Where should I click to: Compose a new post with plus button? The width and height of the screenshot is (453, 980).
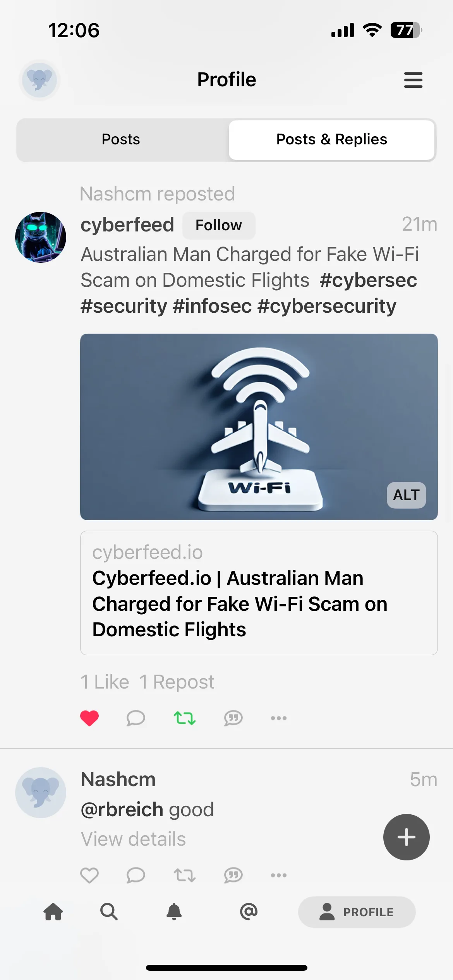point(407,837)
